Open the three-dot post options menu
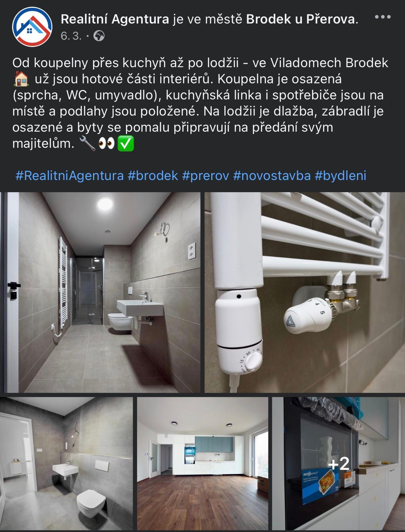405x532 pixels. [383, 17]
